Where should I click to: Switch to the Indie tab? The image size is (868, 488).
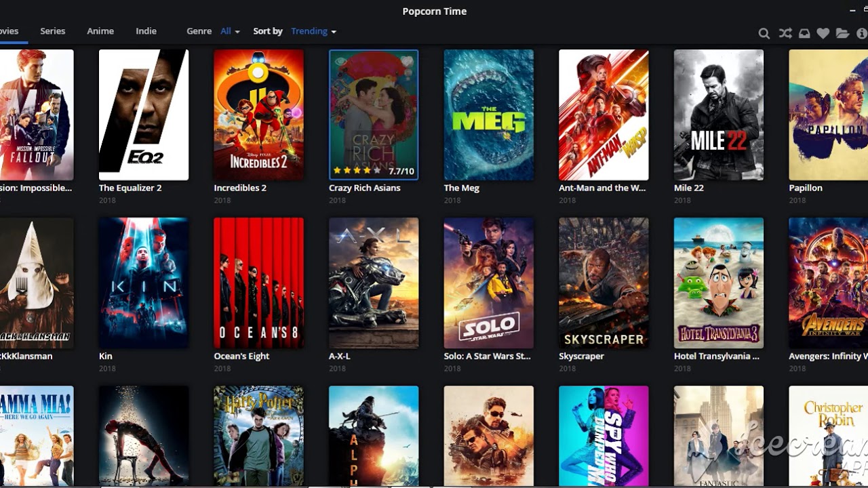click(x=146, y=31)
